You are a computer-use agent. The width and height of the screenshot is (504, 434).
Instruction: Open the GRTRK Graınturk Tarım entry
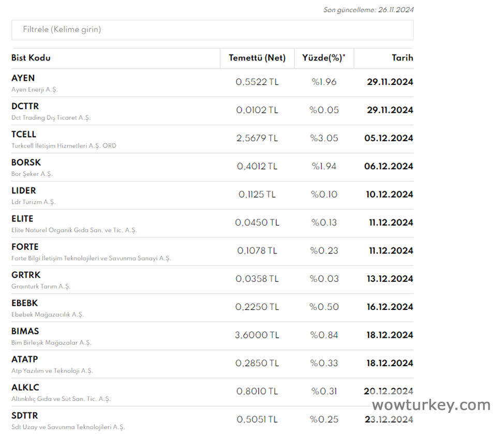click(x=26, y=275)
